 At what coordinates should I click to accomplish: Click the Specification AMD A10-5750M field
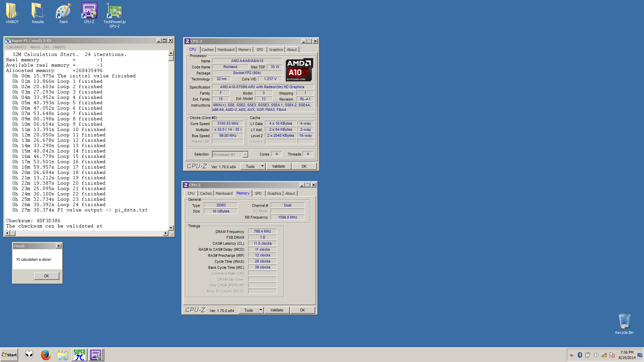pos(263,87)
